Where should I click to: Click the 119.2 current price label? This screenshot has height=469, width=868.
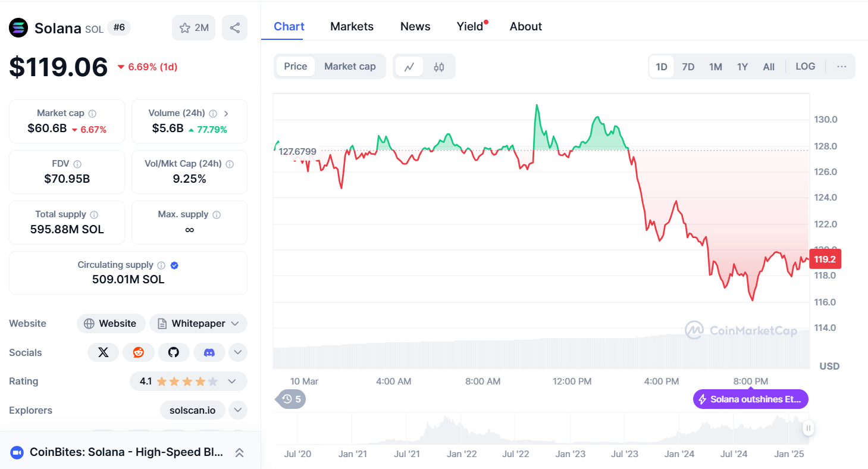825,259
